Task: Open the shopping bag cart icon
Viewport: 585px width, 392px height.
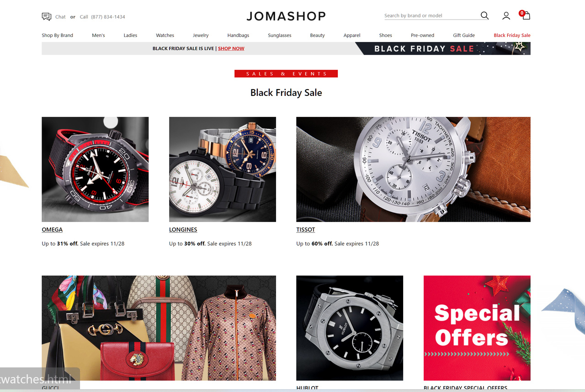Action: 526,16
